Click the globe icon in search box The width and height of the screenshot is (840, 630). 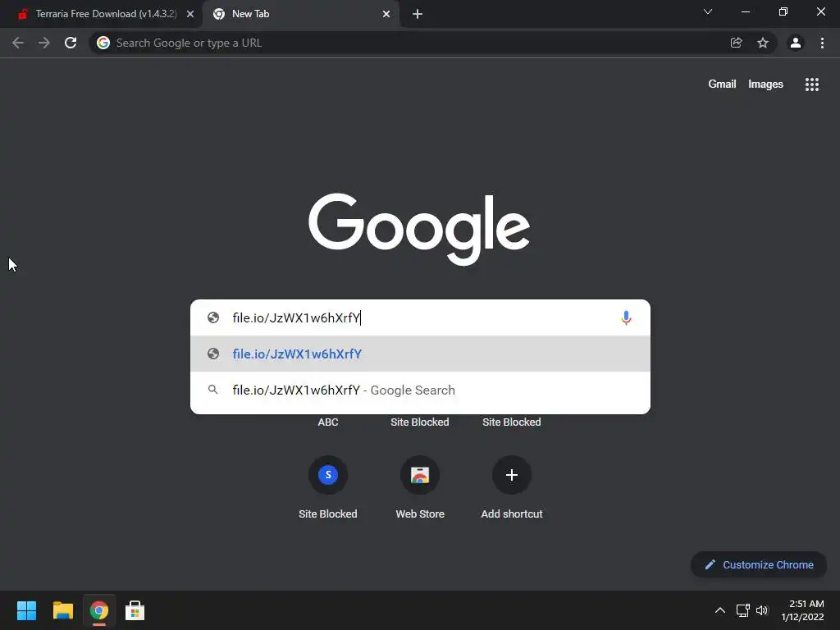tap(213, 317)
